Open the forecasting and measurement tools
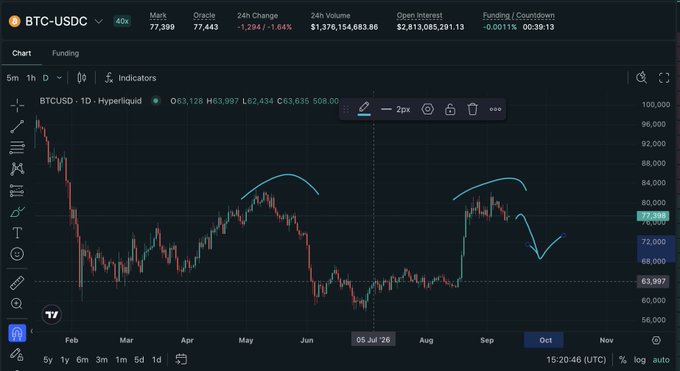This screenshot has height=371, width=680. (x=17, y=190)
